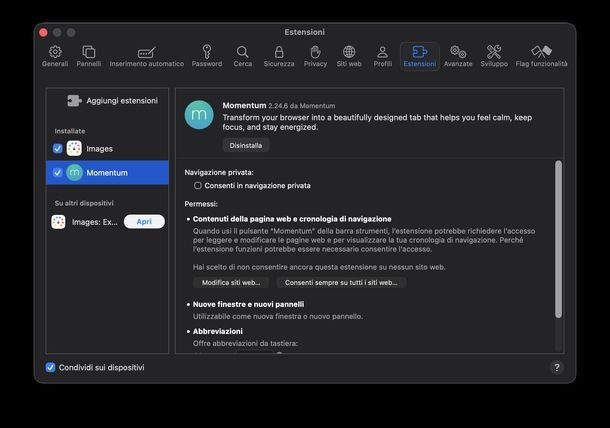Click the Su altri dispositivi label
This screenshot has height=428, width=610.
coord(84,203)
